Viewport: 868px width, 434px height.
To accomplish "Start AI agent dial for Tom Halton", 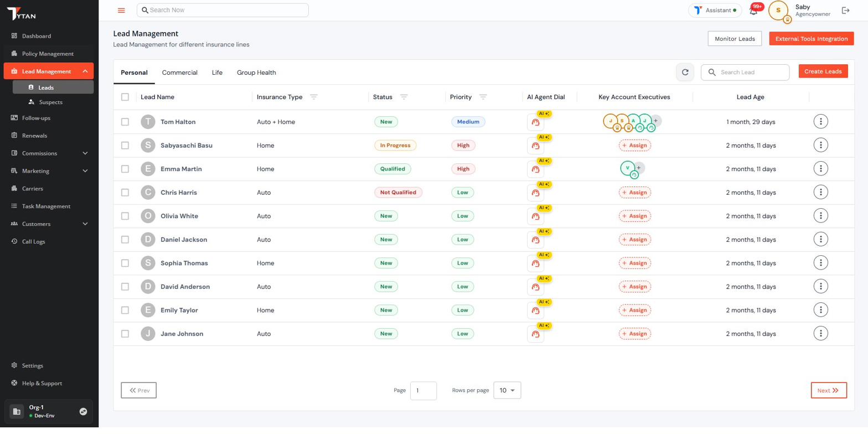I will pos(535,122).
